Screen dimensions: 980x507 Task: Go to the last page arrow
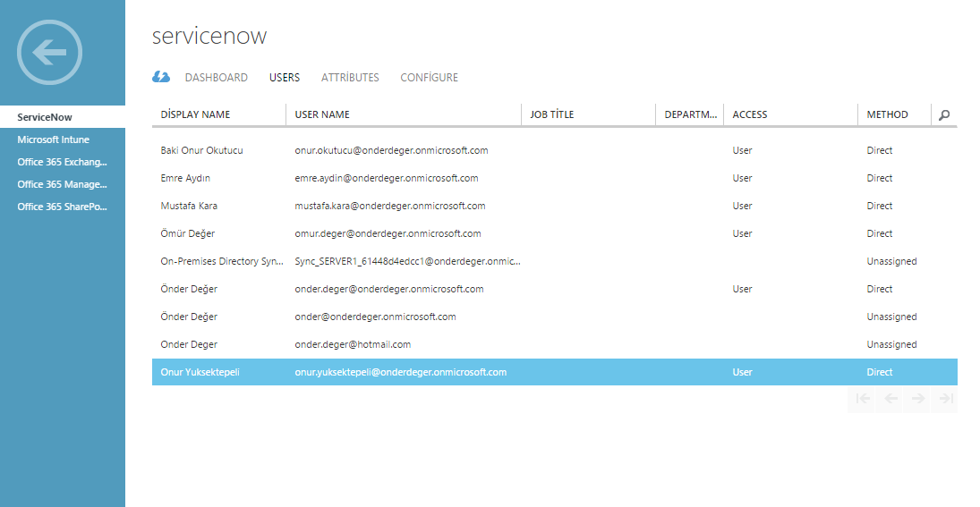pos(945,399)
